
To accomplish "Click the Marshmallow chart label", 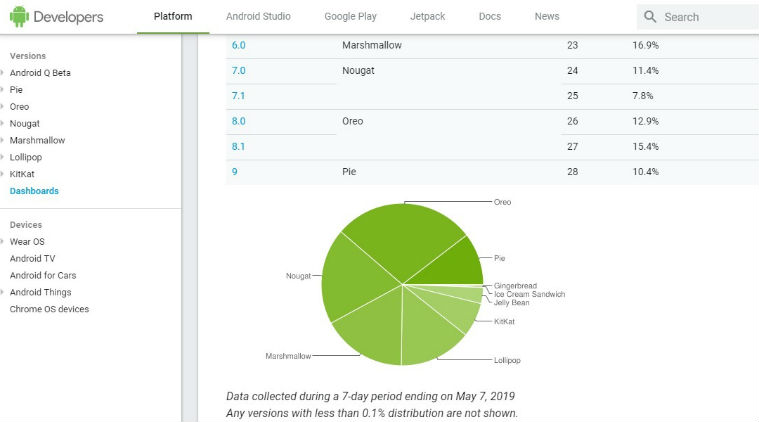I will [288, 356].
